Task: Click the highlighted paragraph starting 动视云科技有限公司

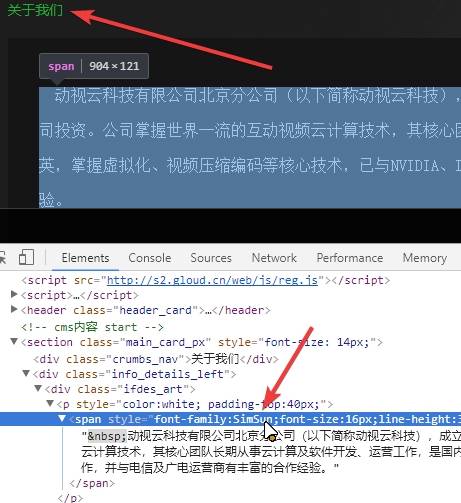Action: [250, 147]
